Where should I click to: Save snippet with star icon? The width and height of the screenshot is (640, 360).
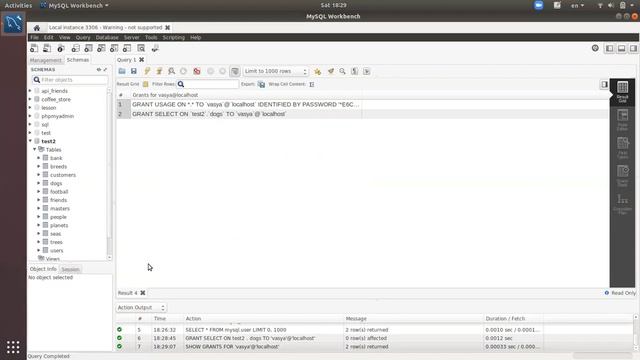tap(318, 71)
